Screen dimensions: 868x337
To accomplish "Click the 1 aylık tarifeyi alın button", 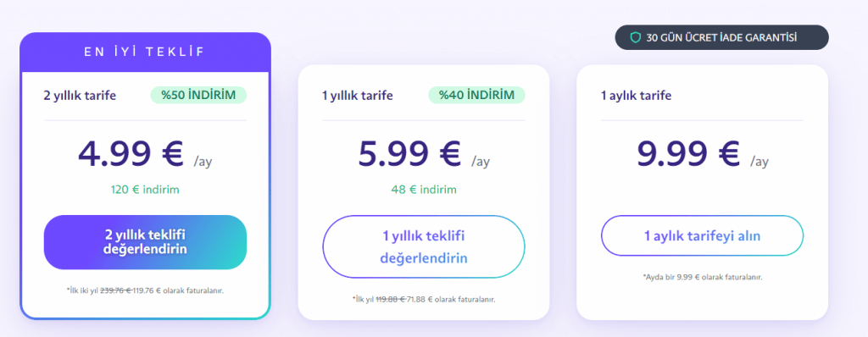I will (703, 235).
